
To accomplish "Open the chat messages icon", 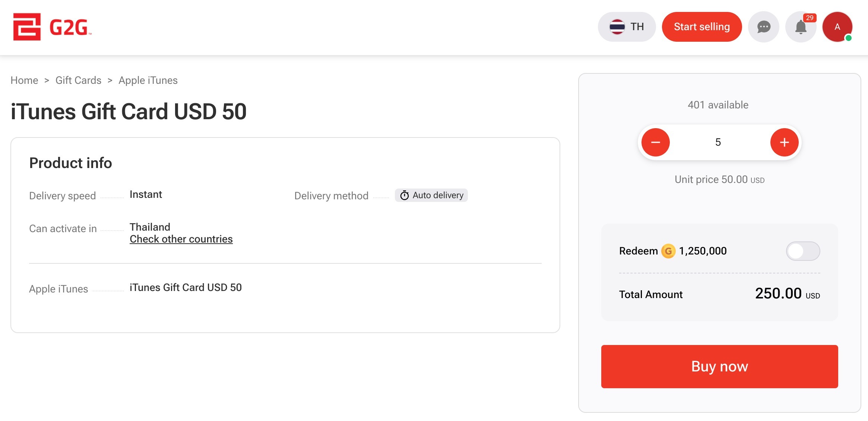I will click(x=764, y=27).
